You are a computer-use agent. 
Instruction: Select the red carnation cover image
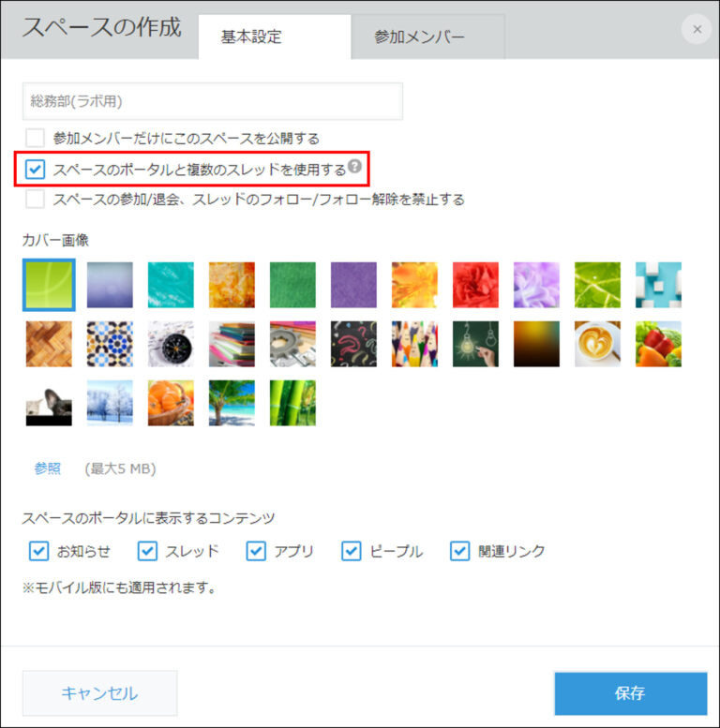[475, 285]
